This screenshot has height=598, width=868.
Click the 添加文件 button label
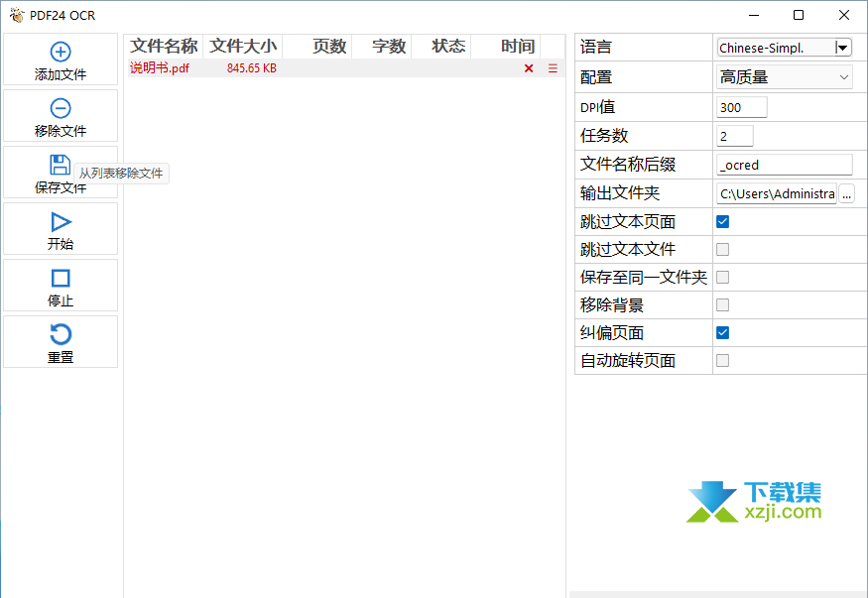pos(61,74)
